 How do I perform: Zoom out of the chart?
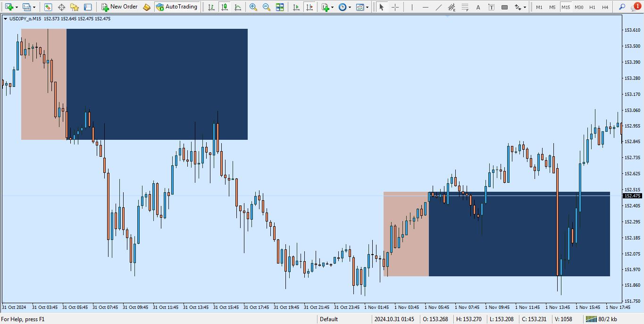[267, 7]
